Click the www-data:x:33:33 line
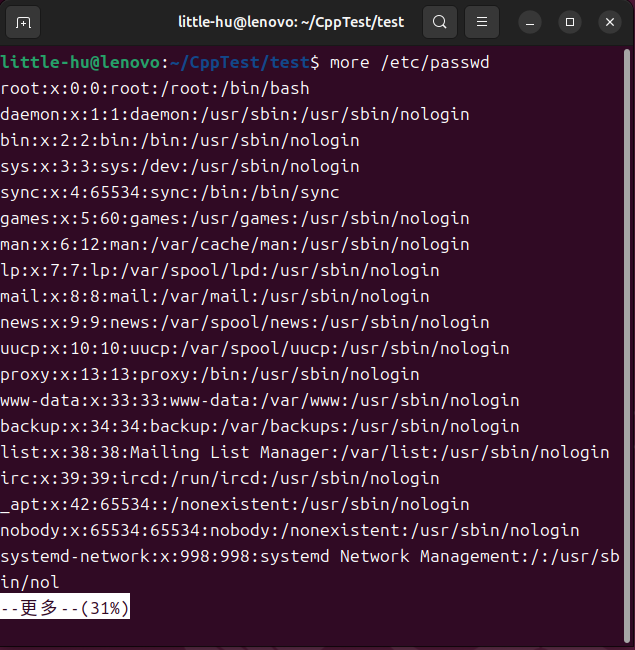This screenshot has width=635, height=650. tap(260, 400)
